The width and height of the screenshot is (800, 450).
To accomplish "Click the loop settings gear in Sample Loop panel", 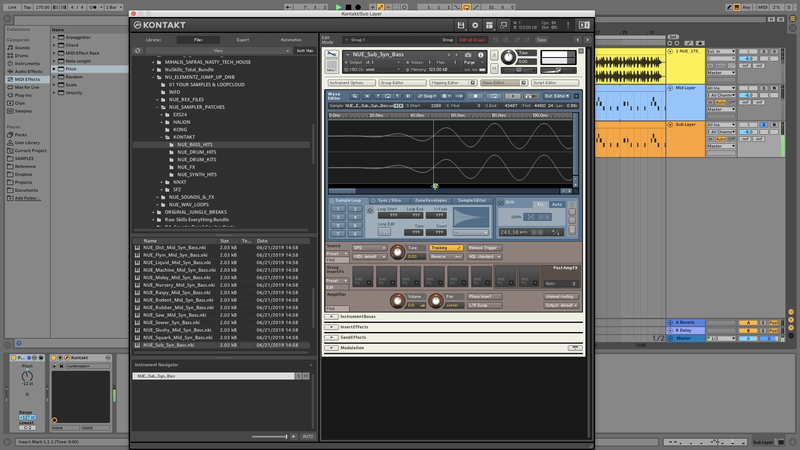I will coord(370,210).
